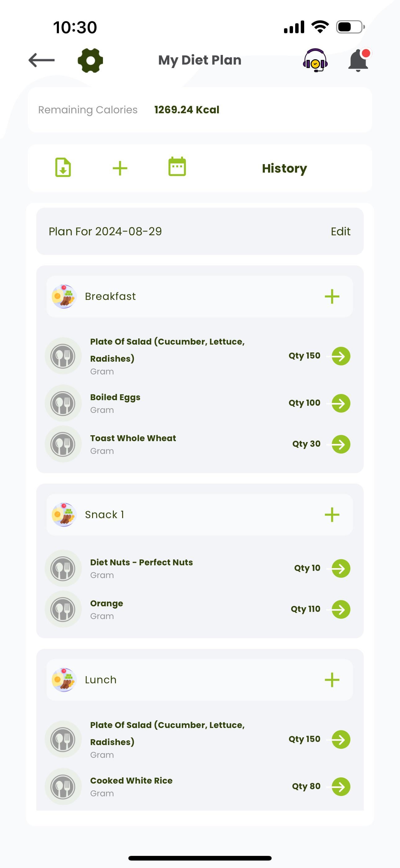This screenshot has height=868, width=400.
Task: Add a food item to Breakfast
Action: point(332,296)
